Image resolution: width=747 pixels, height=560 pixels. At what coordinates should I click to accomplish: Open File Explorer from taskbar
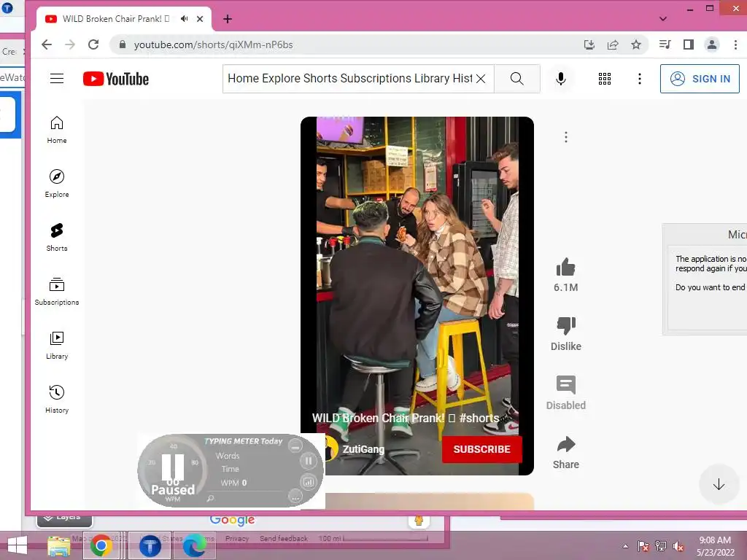point(58,545)
